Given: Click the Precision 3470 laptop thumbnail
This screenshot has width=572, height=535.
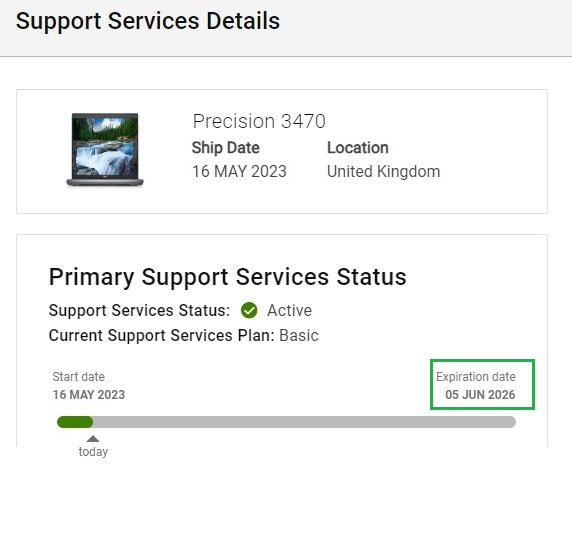Looking at the screenshot, I should (105, 150).
